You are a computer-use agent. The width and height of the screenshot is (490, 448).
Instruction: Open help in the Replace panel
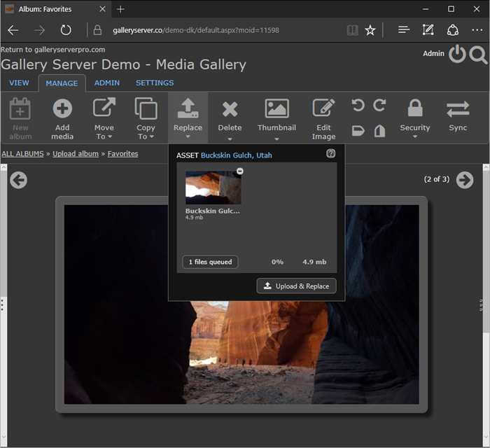330,153
